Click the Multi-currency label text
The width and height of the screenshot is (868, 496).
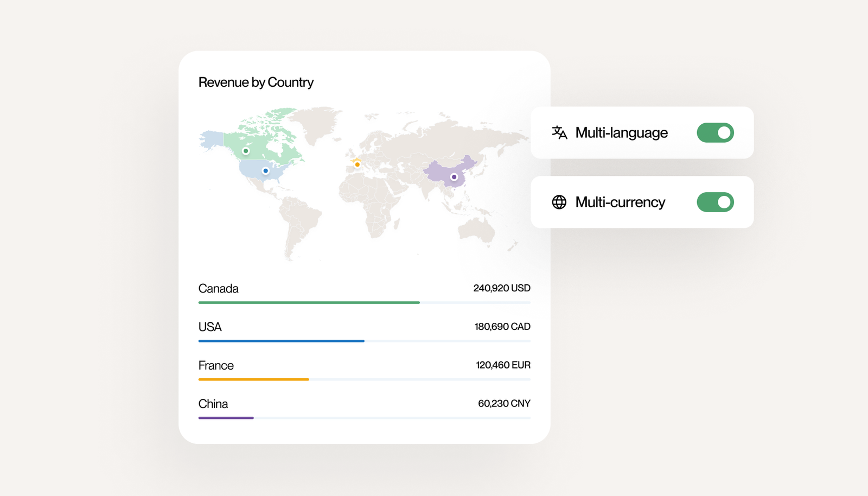click(620, 202)
